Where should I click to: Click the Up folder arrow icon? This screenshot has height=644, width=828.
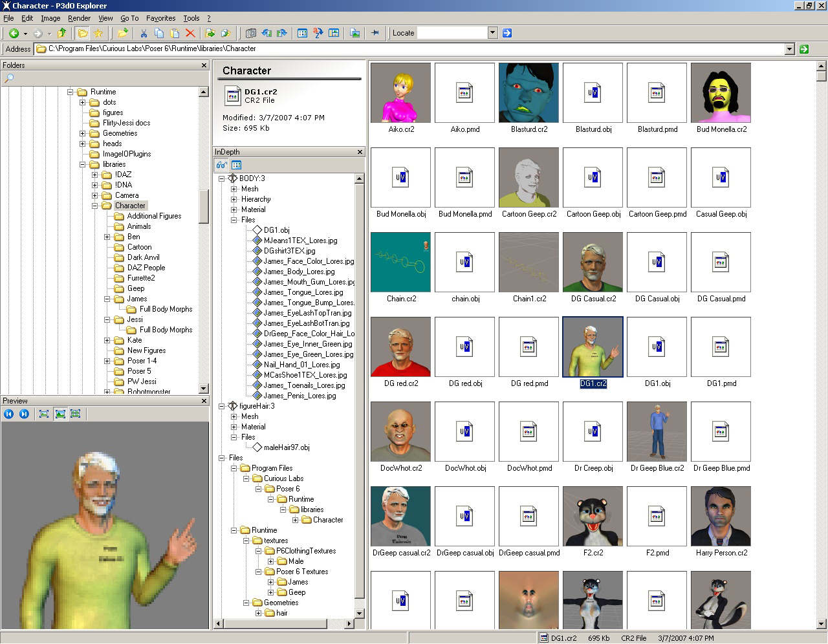(x=62, y=33)
